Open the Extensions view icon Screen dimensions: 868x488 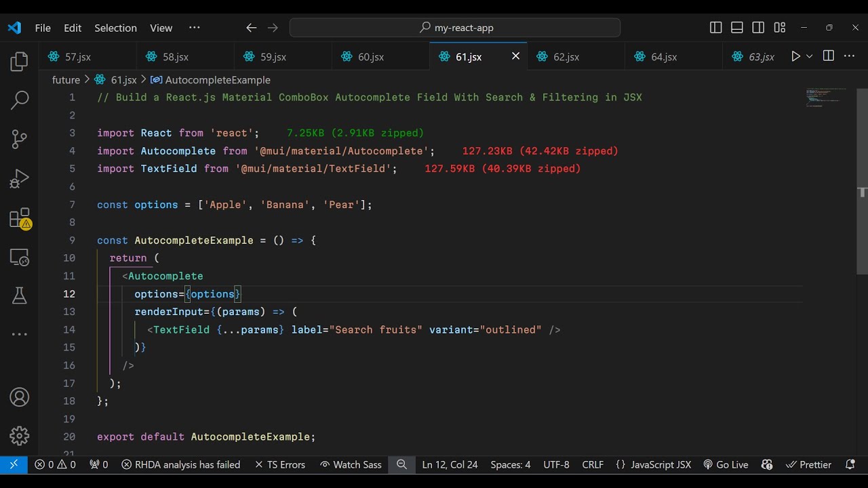[x=19, y=218]
